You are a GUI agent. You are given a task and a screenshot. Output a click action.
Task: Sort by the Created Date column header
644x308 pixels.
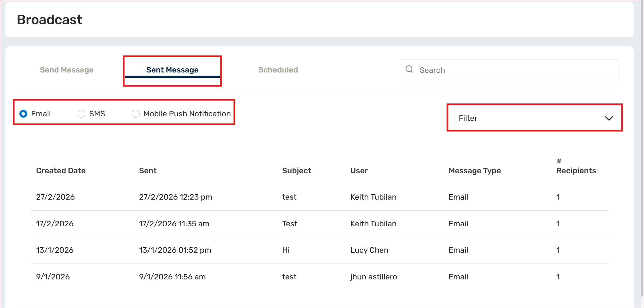coord(61,171)
